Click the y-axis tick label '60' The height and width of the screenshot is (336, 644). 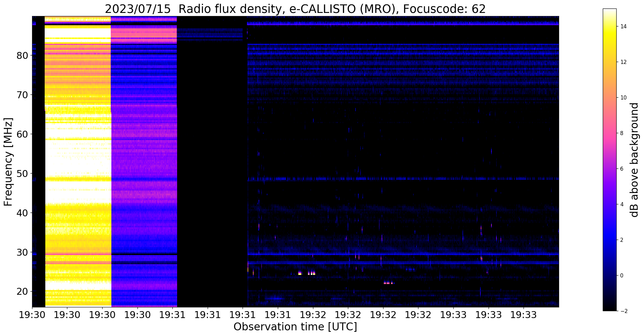click(22, 134)
